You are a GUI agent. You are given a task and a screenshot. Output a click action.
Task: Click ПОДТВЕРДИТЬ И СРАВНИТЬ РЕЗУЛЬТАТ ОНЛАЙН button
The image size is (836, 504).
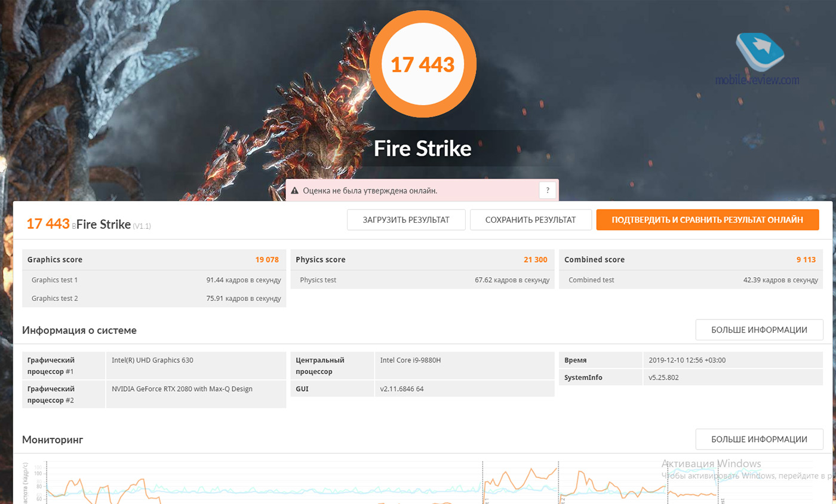[708, 220]
